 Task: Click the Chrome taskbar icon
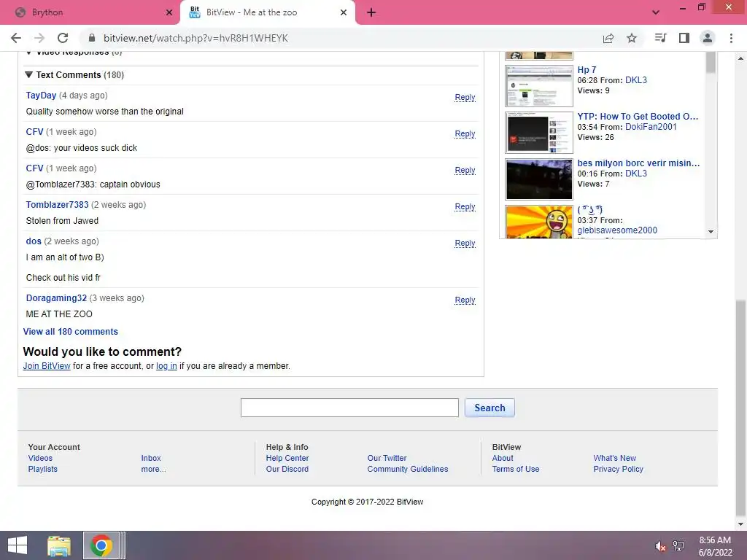coord(101,545)
